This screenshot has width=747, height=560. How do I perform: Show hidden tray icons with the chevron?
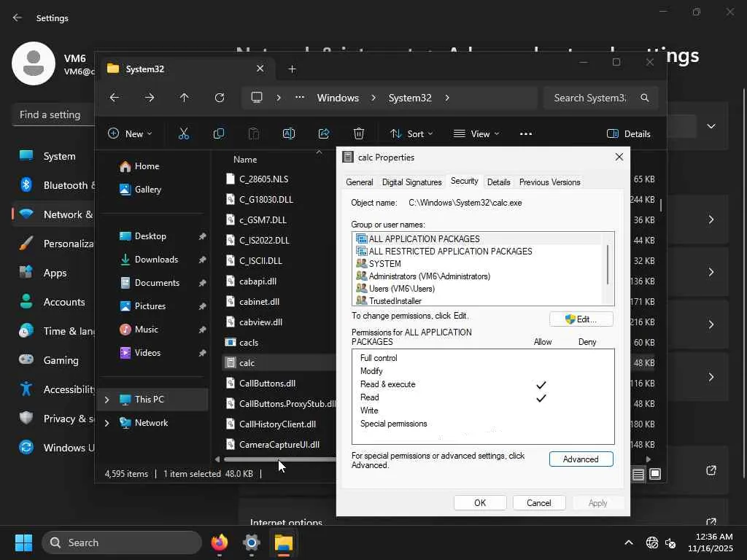(x=629, y=542)
